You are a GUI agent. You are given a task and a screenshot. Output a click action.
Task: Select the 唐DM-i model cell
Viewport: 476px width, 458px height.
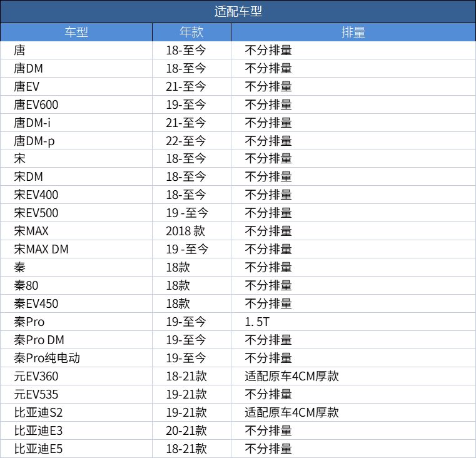[76, 123]
